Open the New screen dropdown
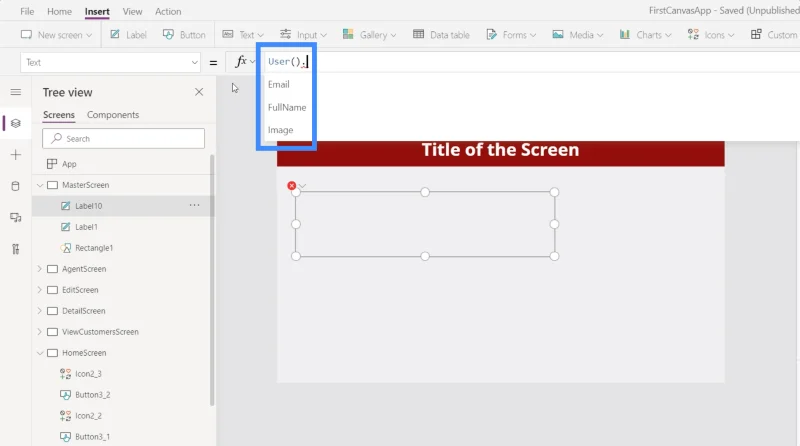This screenshot has width=800, height=446. click(x=56, y=35)
